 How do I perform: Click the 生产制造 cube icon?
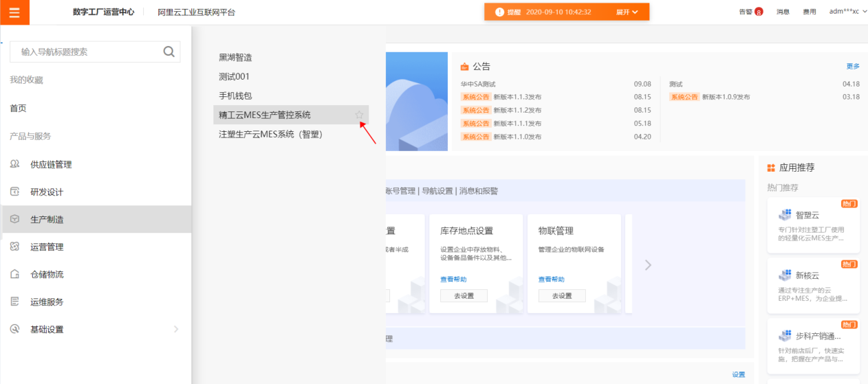point(15,219)
